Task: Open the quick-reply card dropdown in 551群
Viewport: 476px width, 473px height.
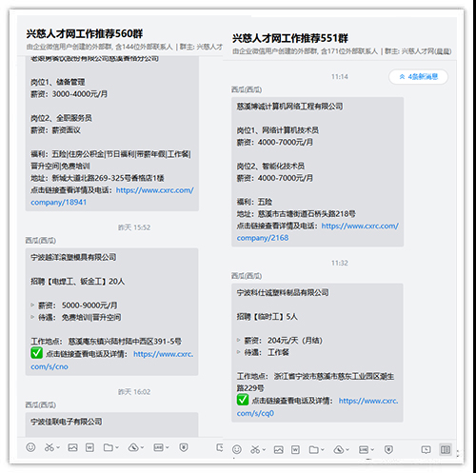Action: click(x=372, y=450)
